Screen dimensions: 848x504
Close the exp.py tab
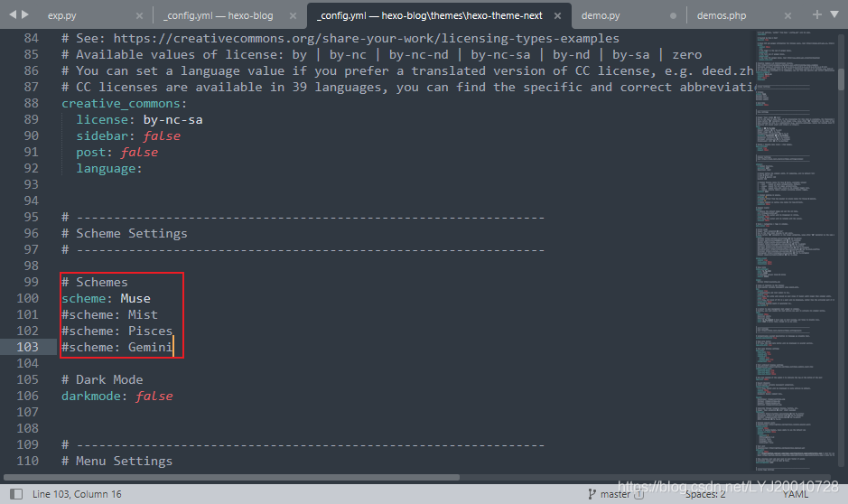click(x=139, y=15)
